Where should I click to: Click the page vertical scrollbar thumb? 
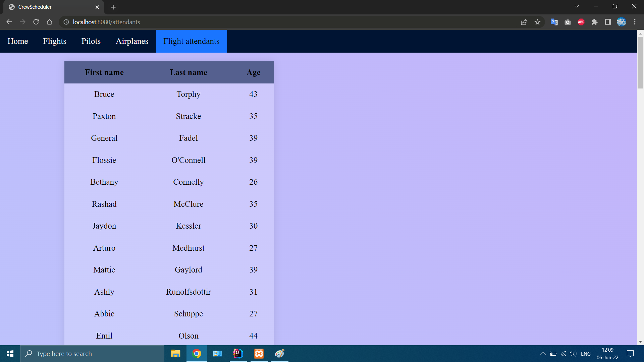640,62
